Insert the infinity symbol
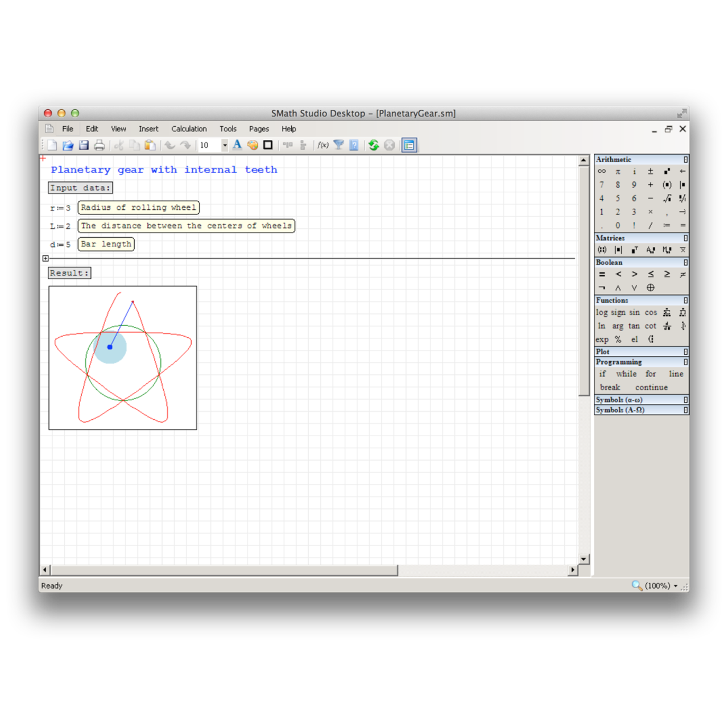This screenshot has height=728, width=728. tap(602, 171)
